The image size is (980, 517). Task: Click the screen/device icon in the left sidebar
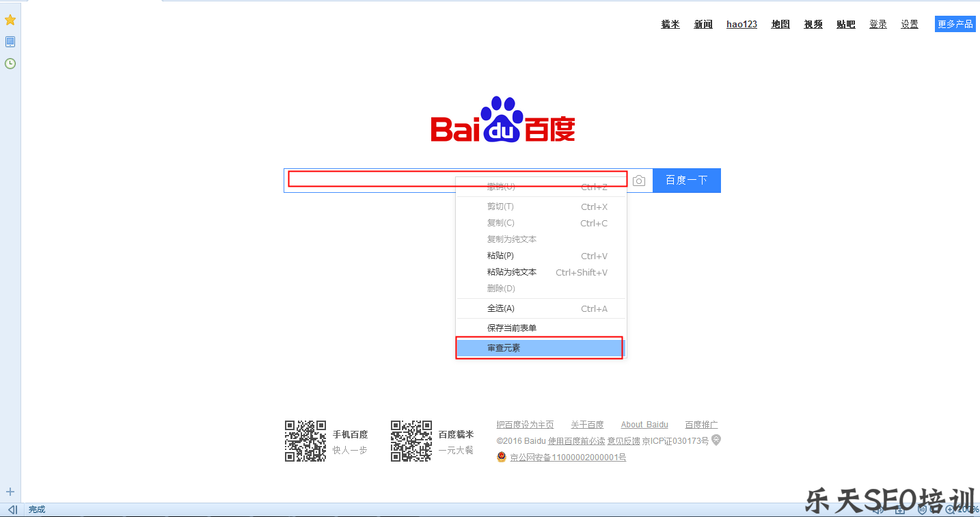[10, 41]
